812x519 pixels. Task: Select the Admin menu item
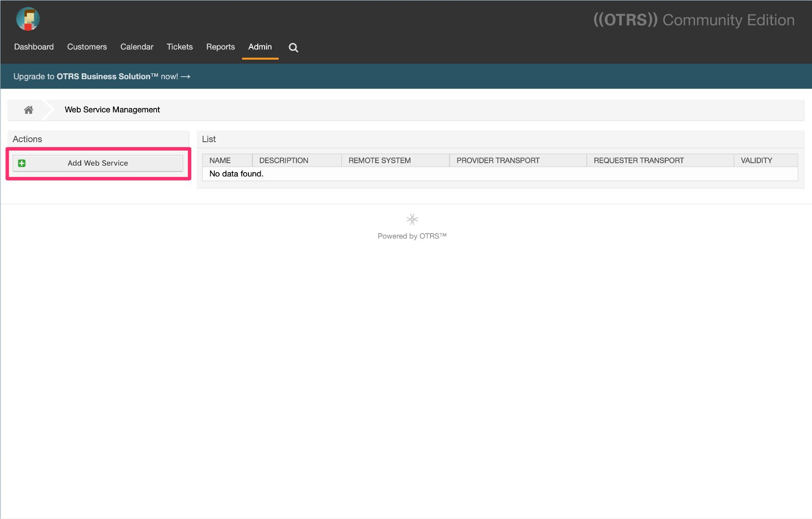tap(260, 47)
